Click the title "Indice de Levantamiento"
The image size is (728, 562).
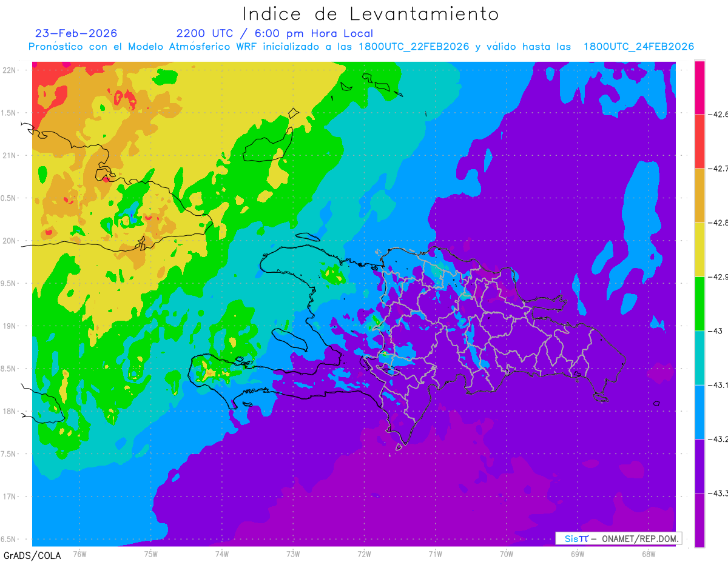(x=371, y=13)
